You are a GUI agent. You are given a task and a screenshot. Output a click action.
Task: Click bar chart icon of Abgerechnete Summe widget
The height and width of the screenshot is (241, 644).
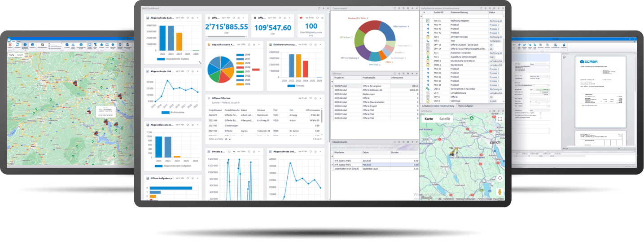point(147,18)
